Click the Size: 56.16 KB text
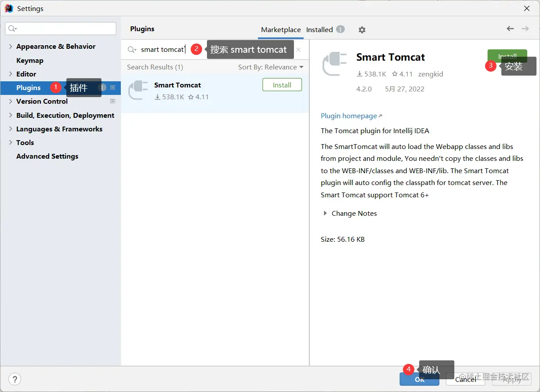The image size is (540, 392). point(343,240)
